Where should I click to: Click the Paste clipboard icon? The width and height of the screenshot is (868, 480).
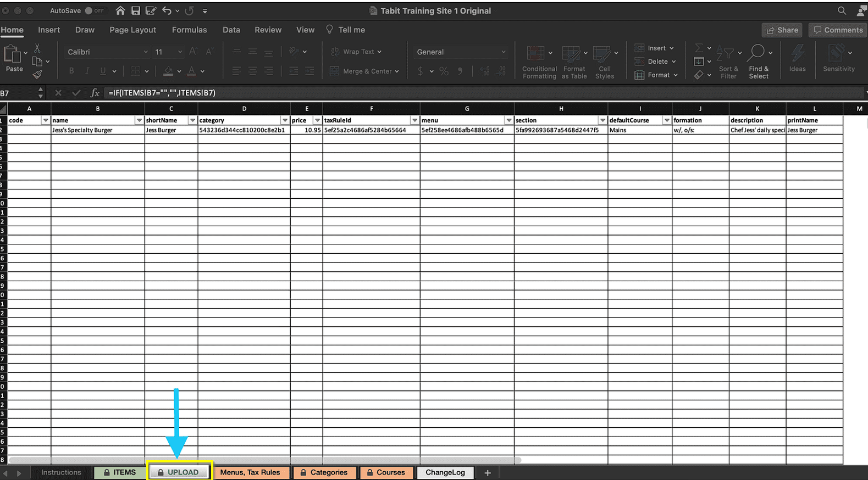pos(12,54)
